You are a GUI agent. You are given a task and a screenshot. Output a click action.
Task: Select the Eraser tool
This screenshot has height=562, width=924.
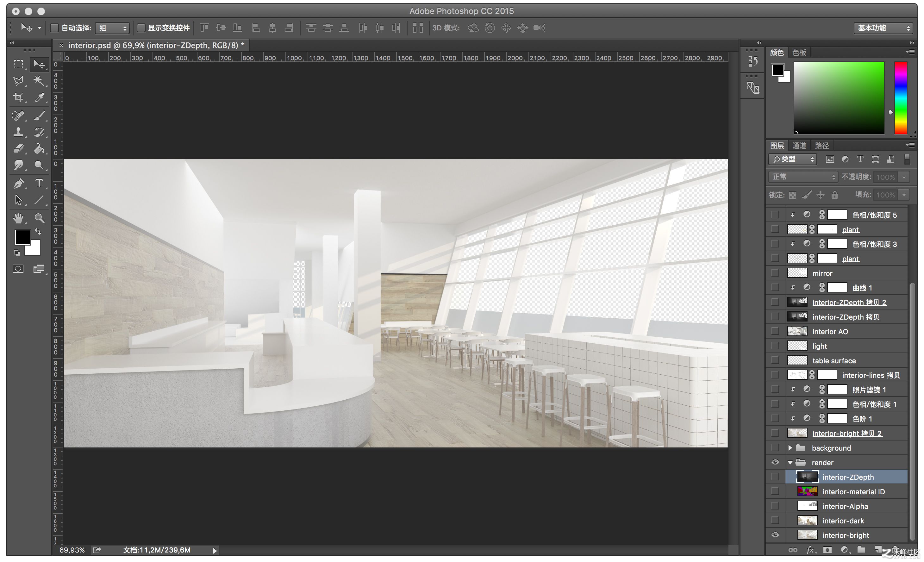click(18, 149)
